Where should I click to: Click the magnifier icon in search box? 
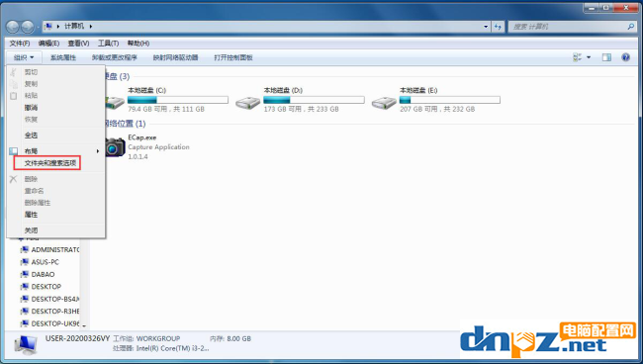[x=631, y=27]
